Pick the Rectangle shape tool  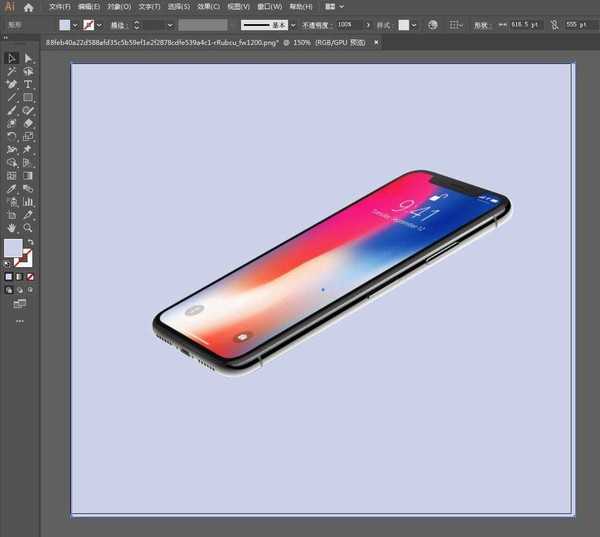point(28,97)
